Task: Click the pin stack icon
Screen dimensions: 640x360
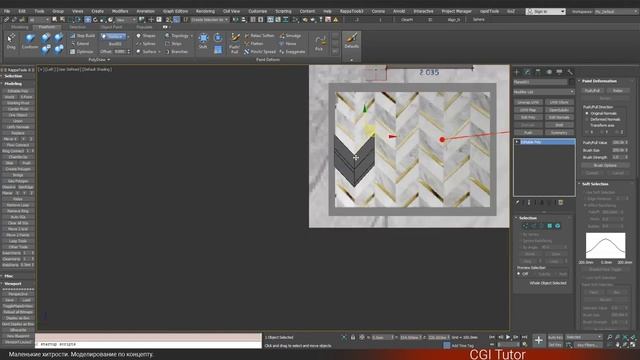Action: click(x=518, y=202)
